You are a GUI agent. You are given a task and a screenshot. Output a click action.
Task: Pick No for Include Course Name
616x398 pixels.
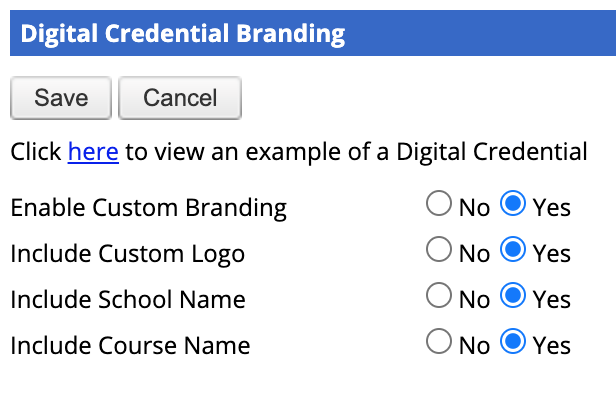[x=438, y=341]
